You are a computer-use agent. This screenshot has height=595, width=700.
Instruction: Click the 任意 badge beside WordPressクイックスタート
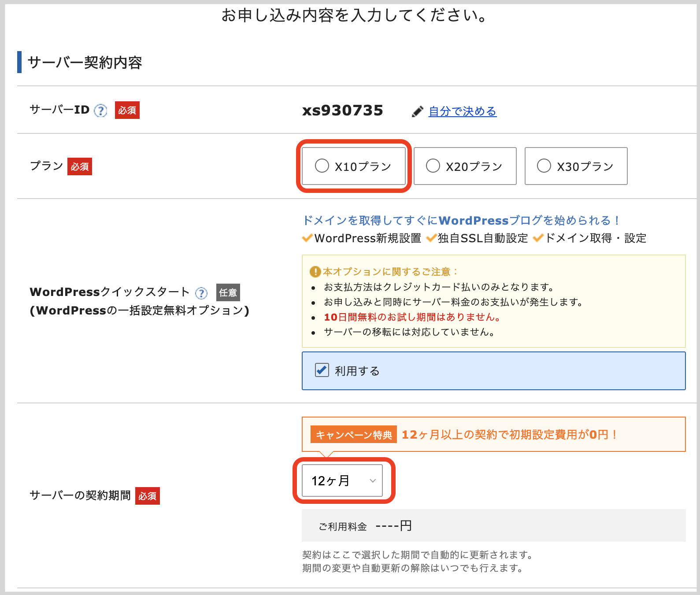[x=228, y=292]
